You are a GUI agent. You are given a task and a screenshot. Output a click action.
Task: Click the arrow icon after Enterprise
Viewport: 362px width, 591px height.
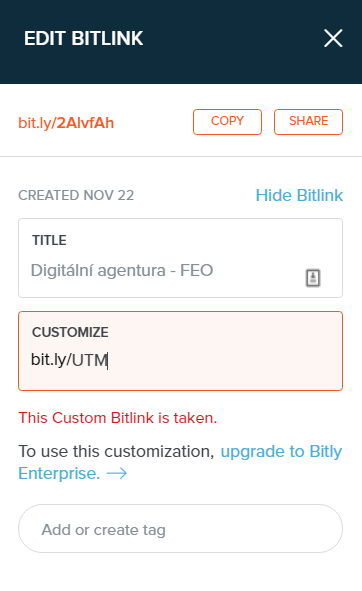pyautogui.click(x=117, y=473)
